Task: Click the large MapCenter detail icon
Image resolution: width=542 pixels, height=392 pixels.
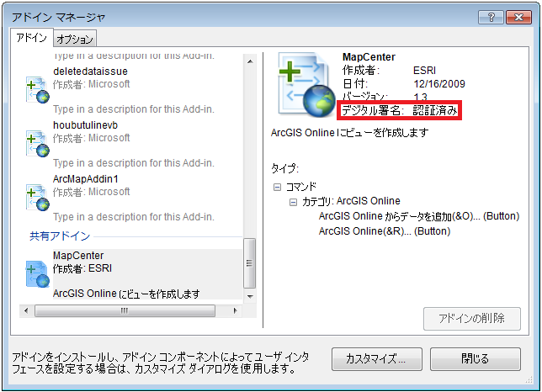Action: point(306,85)
